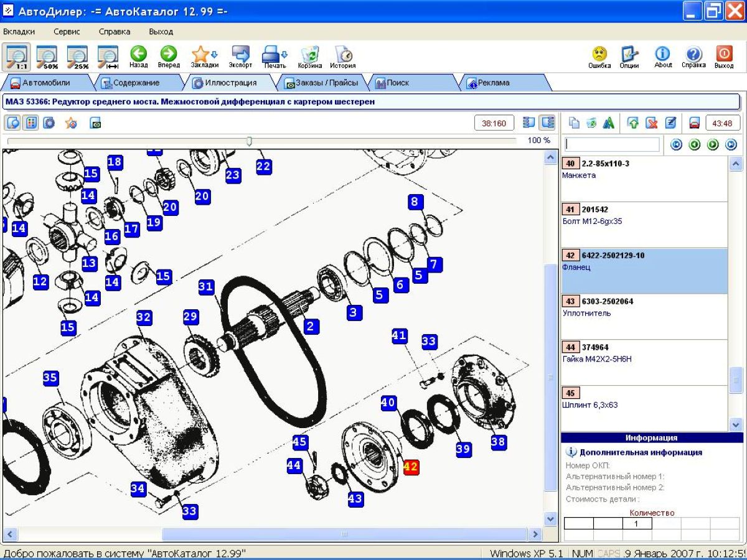The height and width of the screenshot is (560, 747).
Task: Select part 41 Болт M12-6gx35 in the list
Action: [x=644, y=225]
